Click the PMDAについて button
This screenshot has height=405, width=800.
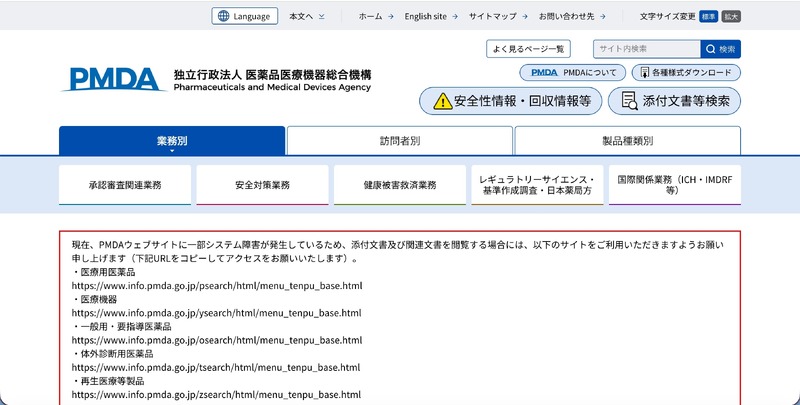pyautogui.click(x=572, y=72)
